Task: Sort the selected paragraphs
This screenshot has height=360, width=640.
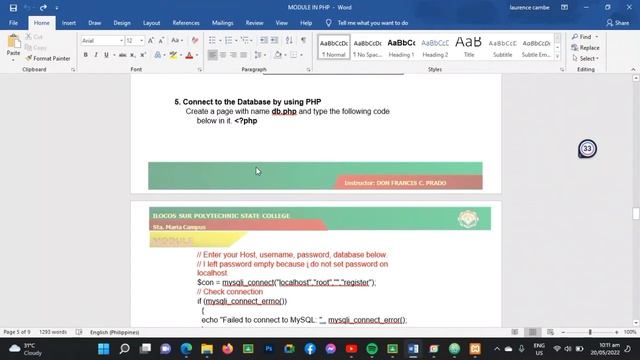Action: [x=289, y=40]
